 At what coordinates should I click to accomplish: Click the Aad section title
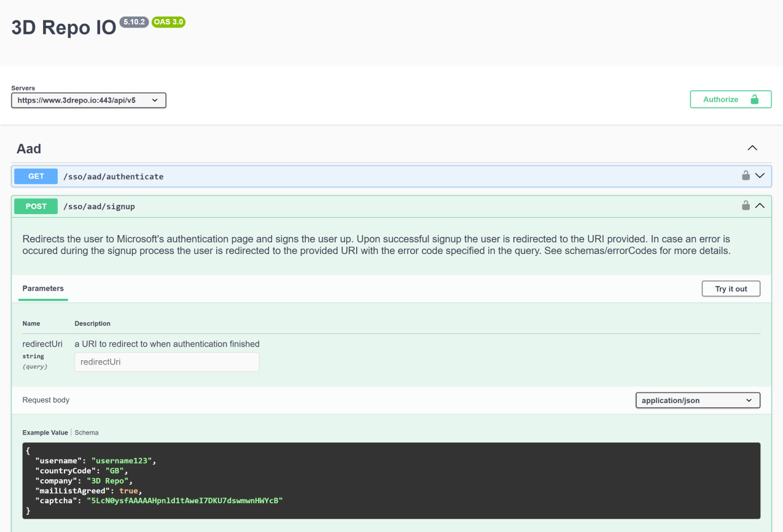(x=29, y=148)
